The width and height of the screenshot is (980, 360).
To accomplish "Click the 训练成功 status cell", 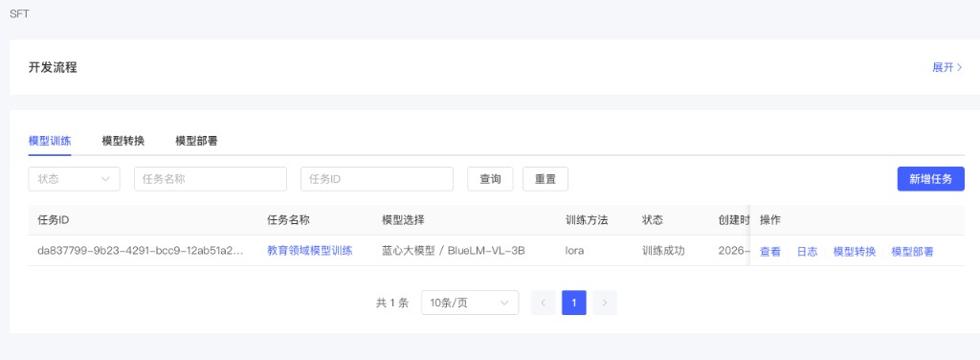I will 663,251.
